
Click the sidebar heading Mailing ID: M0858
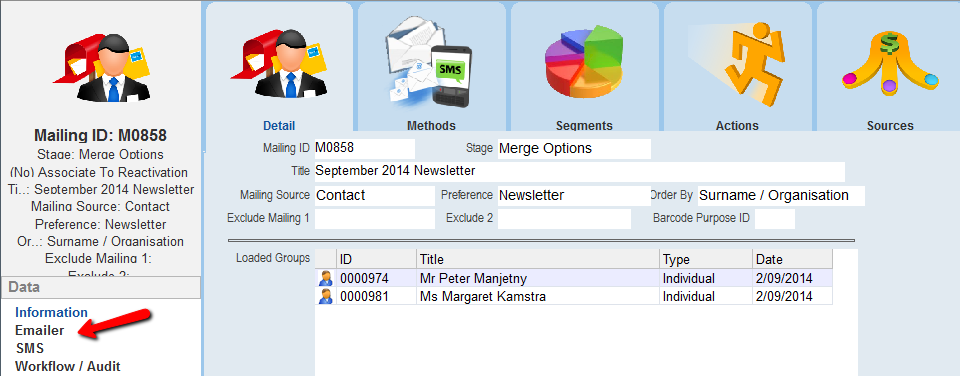(100, 135)
